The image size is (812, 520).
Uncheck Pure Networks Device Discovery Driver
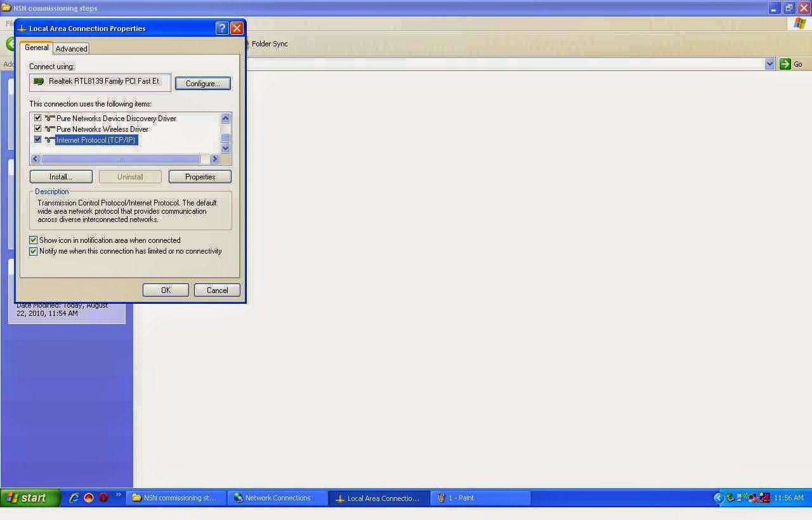tap(37, 117)
